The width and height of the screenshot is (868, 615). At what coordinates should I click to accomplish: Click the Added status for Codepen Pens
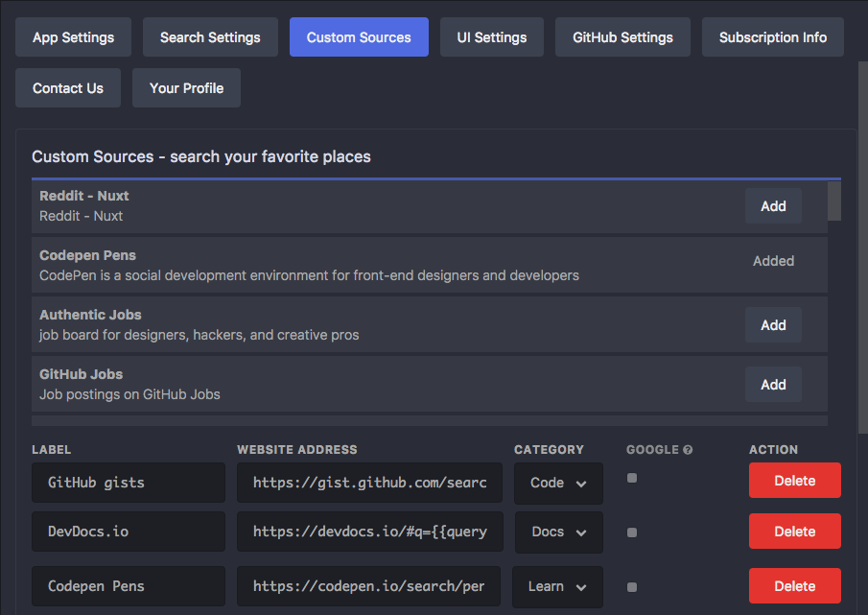point(773,261)
